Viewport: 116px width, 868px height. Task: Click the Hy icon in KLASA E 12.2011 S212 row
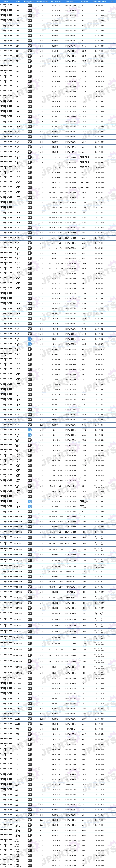tap(30, 430)
